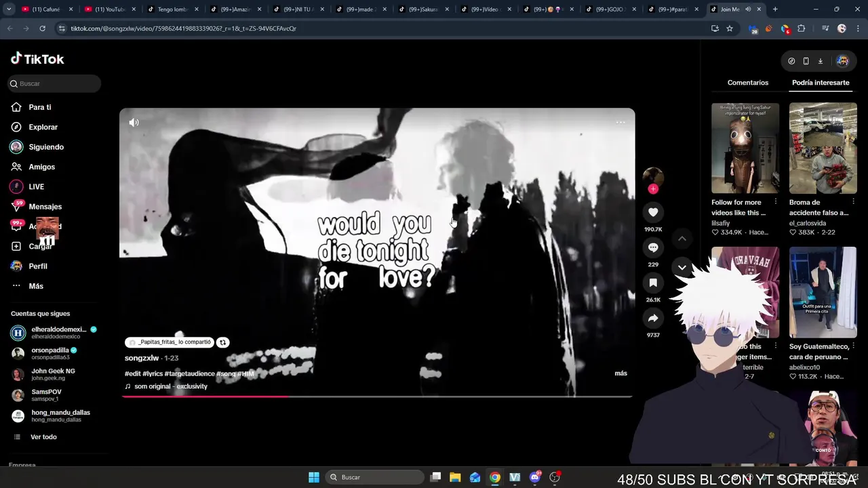The image size is (868, 488).
Task: Click the phone icon in top-right toolbar
Action: click(x=806, y=61)
